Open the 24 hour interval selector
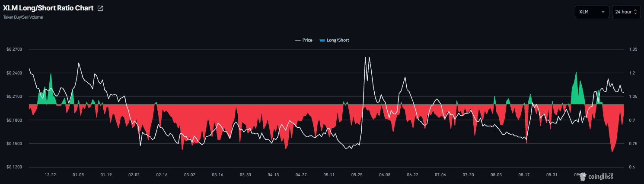The height and width of the screenshot is (184, 644). pos(626,12)
